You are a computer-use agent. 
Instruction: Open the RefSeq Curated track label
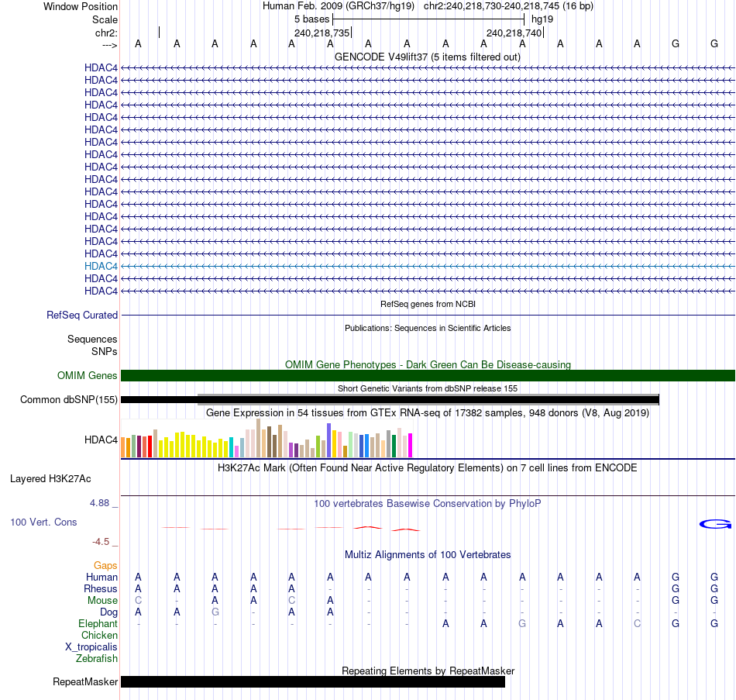pyautogui.click(x=82, y=315)
